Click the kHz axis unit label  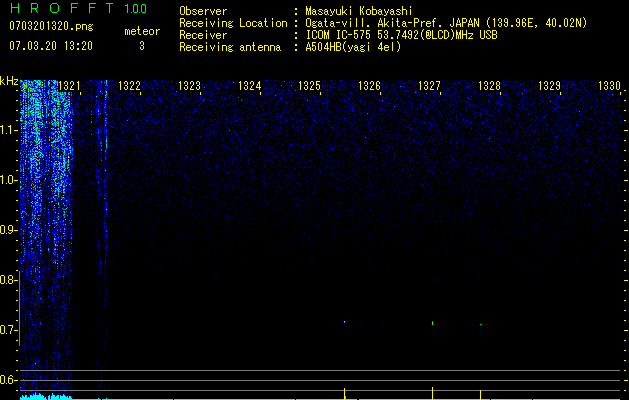click(9, 81)
